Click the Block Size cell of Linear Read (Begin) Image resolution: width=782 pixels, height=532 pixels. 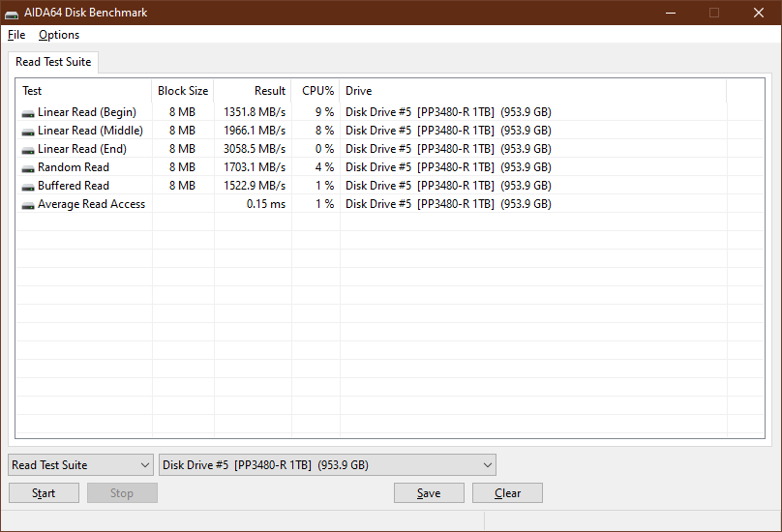(x=182, y=112)
